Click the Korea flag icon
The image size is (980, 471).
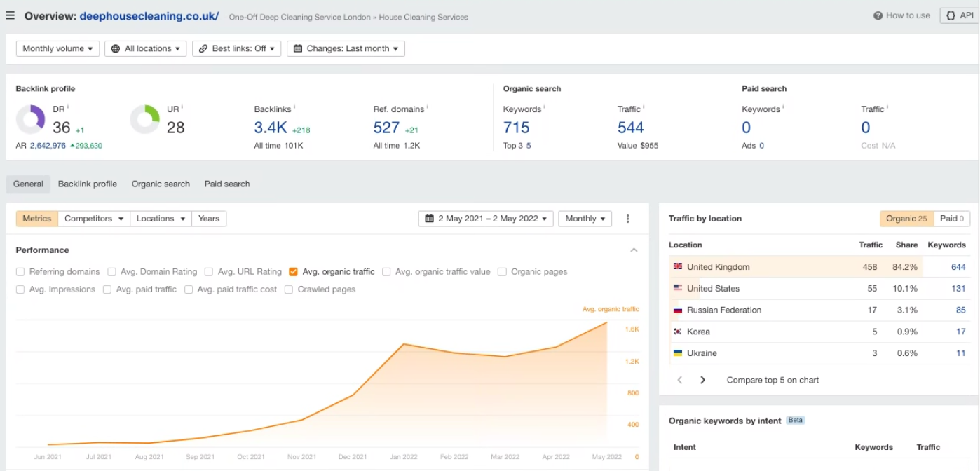(678, 332)
